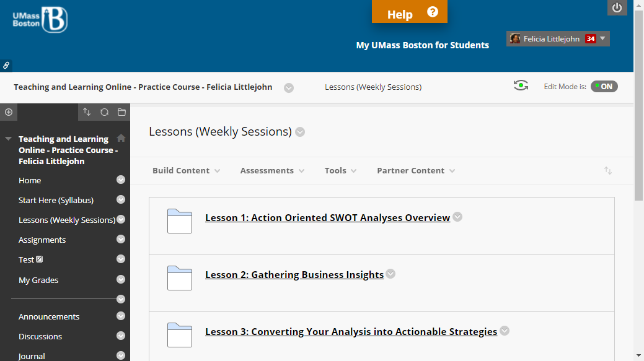Open Lesson 3: Converting Your Analysis link

pos(351,331)
